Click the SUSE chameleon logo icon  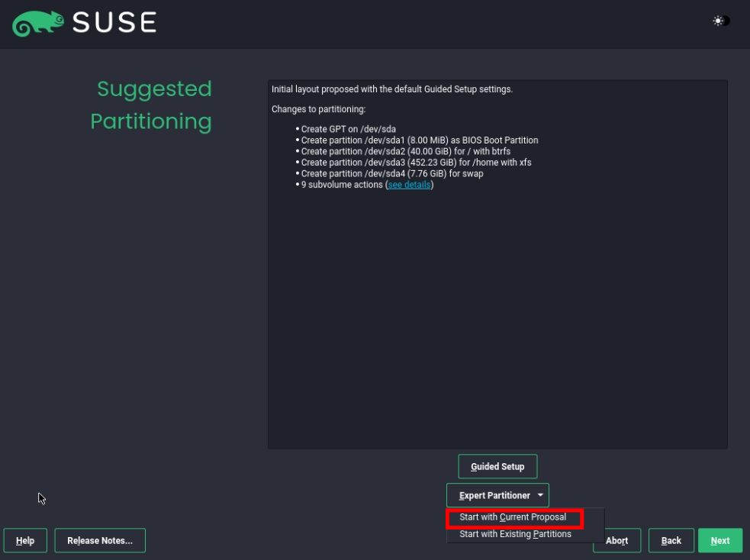[38, 24]
